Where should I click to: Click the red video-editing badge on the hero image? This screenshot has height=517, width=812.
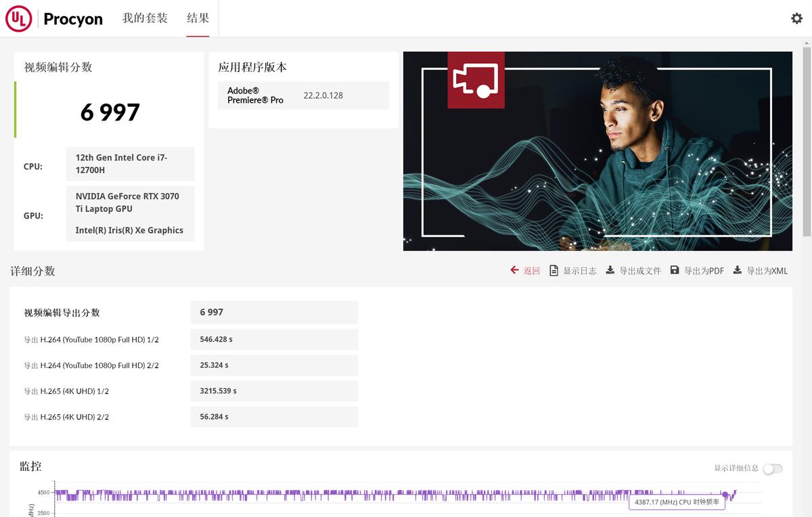[x=475, y=79]
